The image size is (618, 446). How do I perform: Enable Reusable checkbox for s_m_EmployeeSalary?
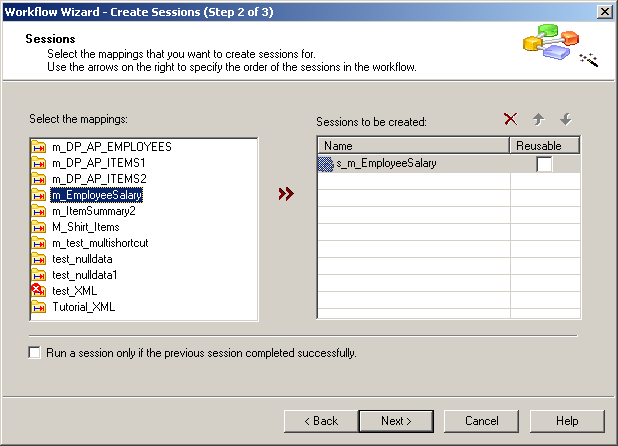pos(544,164)
